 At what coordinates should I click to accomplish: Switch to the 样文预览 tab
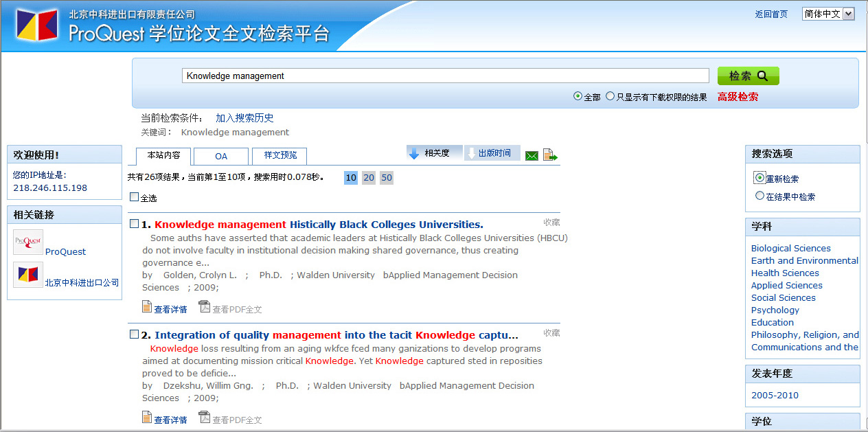point(279,156)
